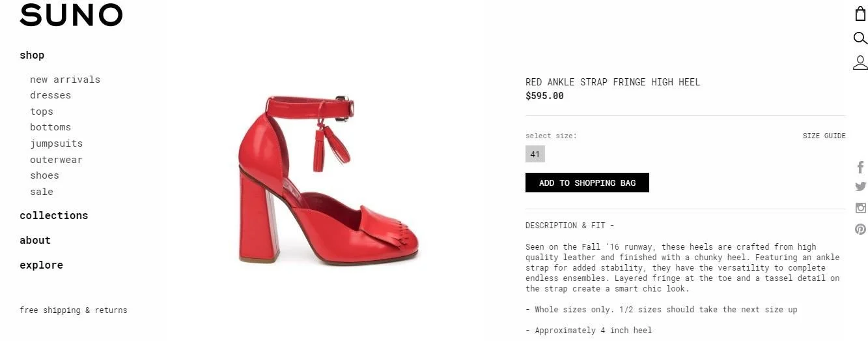Click the red high heel product image
Image resolution: width=868 pixels, height=341 pixels.
coord(329,179)
